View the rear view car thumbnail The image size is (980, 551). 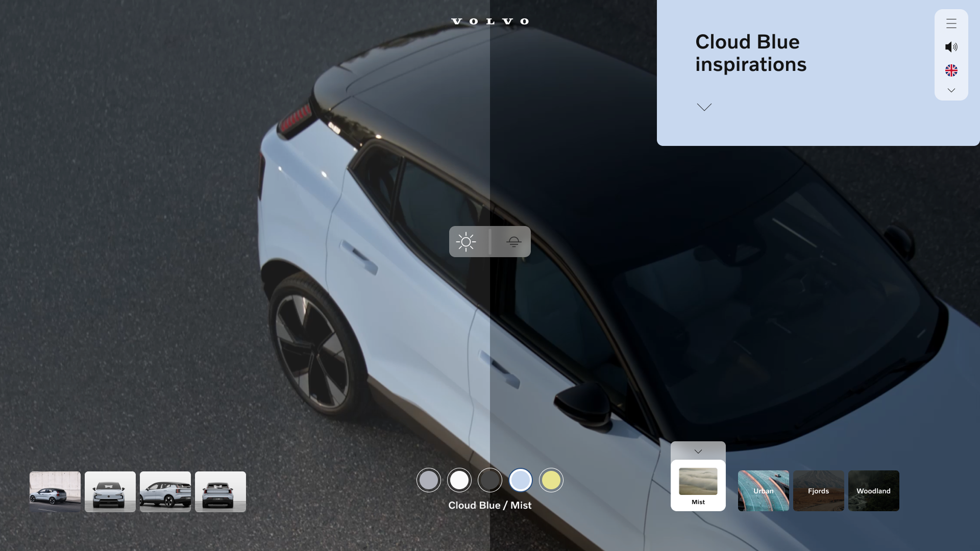pyautogui.click(x=220, y=491)
